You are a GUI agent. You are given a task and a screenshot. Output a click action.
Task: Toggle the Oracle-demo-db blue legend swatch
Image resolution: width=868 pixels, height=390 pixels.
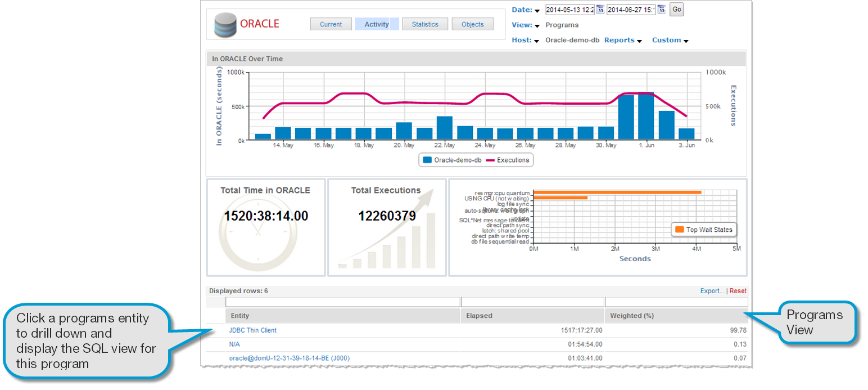click(x=427, y=160)
